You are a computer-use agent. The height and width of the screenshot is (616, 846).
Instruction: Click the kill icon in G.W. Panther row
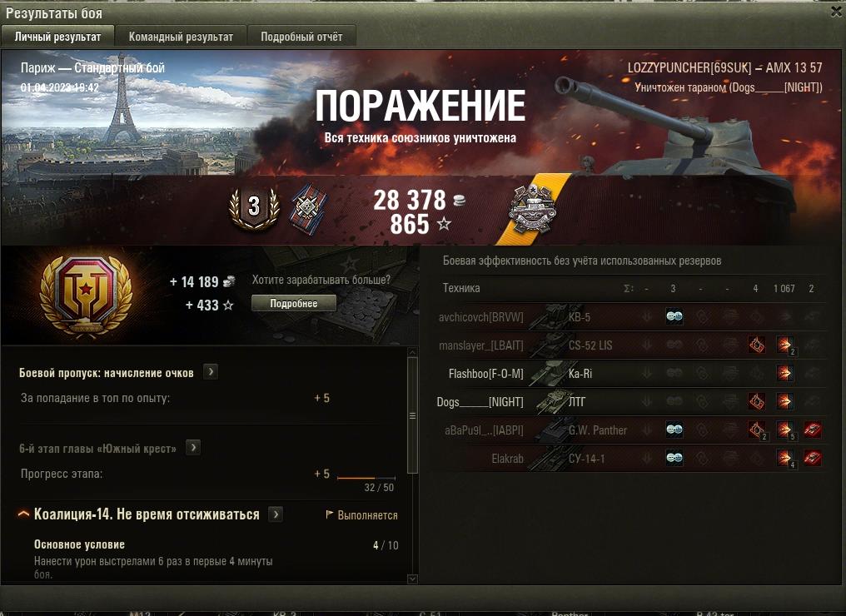pos(813,430)
